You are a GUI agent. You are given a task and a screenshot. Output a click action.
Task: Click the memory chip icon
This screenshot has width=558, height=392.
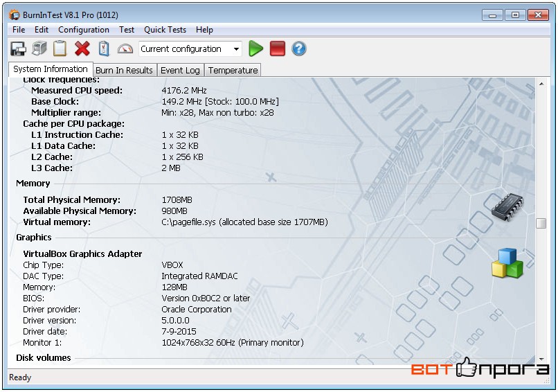coord(507,207)
